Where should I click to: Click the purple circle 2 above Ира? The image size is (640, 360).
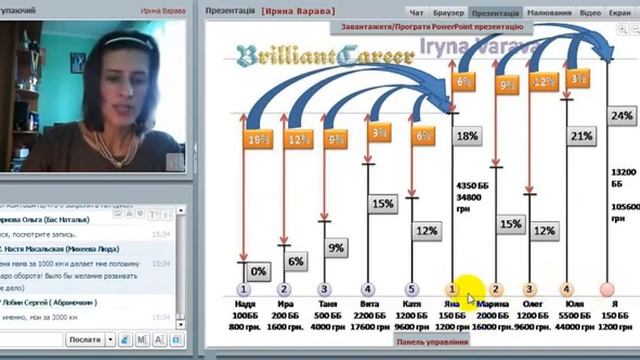284,289
